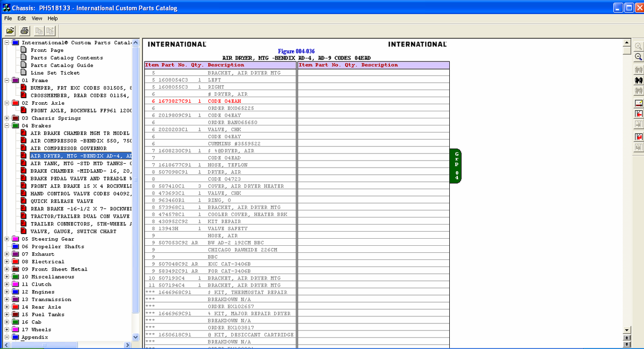Expand the 17 Wheels group
The height and width of the screenshot is (349, 644).
click(7, 330)
